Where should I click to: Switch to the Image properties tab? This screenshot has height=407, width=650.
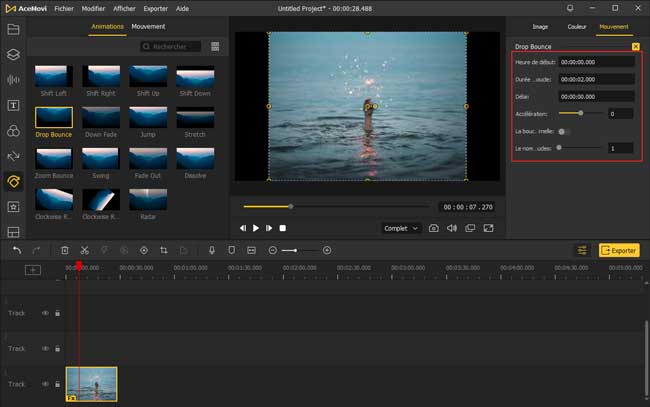[540, 27]
